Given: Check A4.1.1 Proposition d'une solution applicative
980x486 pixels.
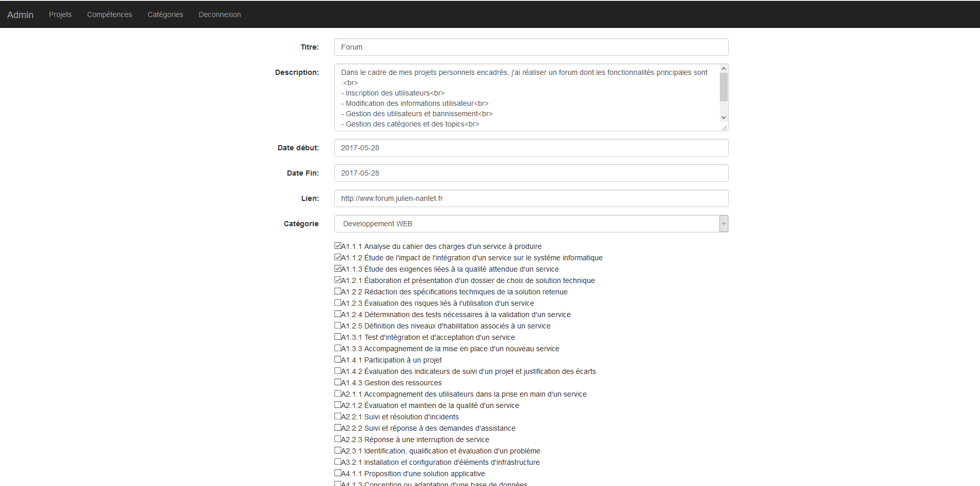Looking at the screenshot, I should [338, 473].
